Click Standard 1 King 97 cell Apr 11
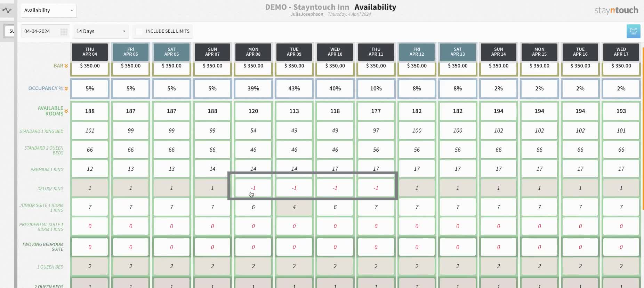644x288 pixels. tap(376, 130)
